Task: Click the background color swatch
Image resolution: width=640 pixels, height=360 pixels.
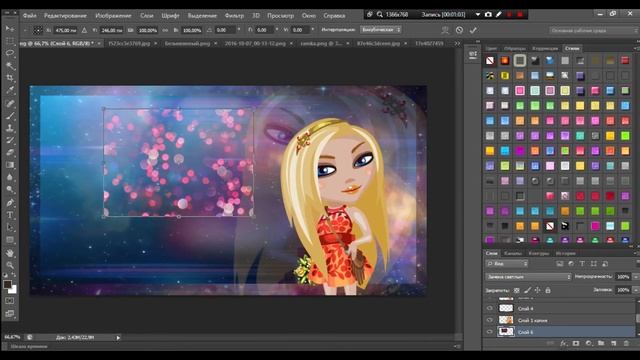Action: pyautogui.click(x=13, y=289)
